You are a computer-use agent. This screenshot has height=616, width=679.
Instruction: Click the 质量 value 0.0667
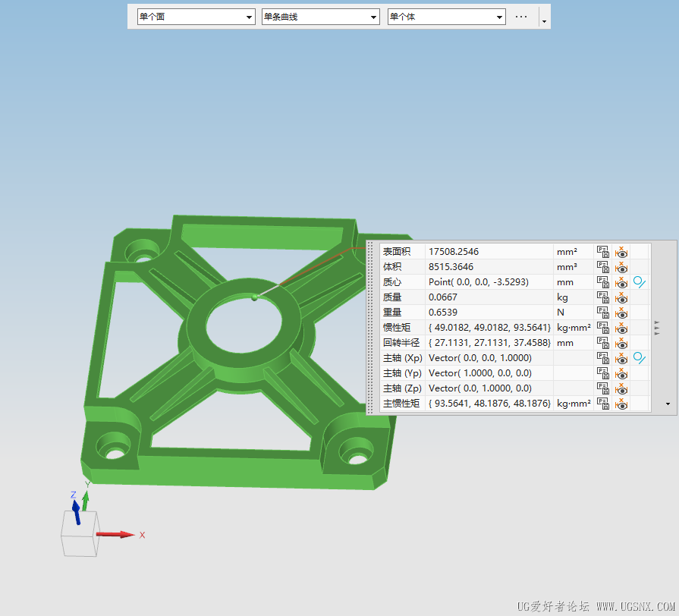(442, 297)
